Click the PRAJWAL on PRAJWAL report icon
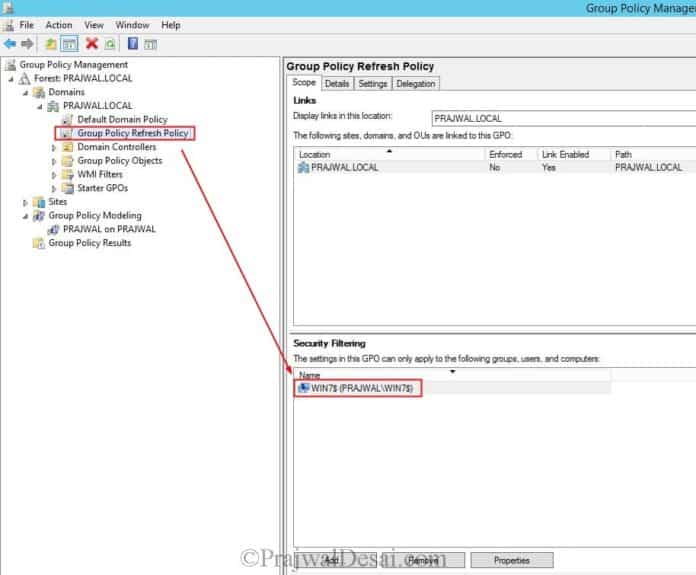This screenshot has width=696, height=575. point(53,230)
